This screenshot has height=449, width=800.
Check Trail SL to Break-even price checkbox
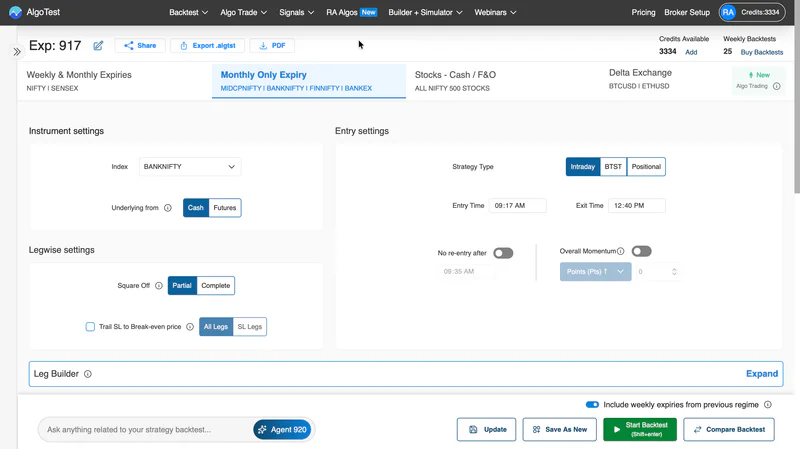click(x=90, y=327)
